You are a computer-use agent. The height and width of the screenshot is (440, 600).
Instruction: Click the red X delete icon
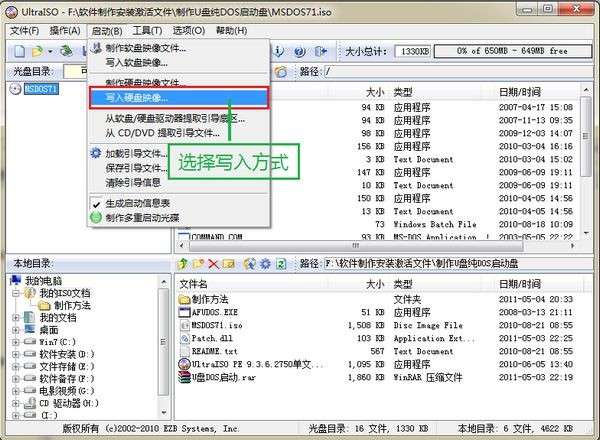pos(213,264)
